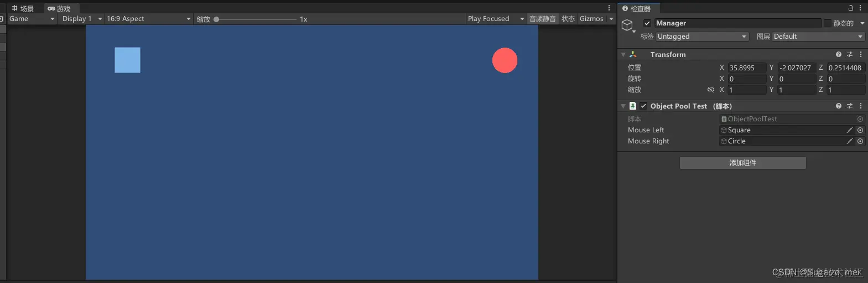The width and height of the screenshot is (868, 283).
Task: Click the Mouse Right edit pencil icon
Action: coord(850,141)
